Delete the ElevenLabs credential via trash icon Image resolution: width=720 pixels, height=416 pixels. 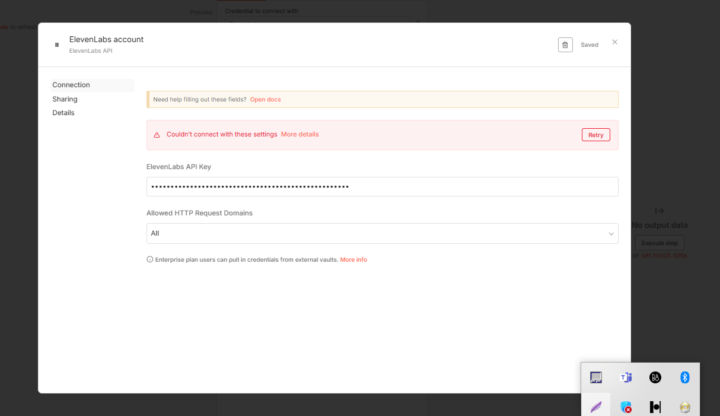click(x=565, y=45)
